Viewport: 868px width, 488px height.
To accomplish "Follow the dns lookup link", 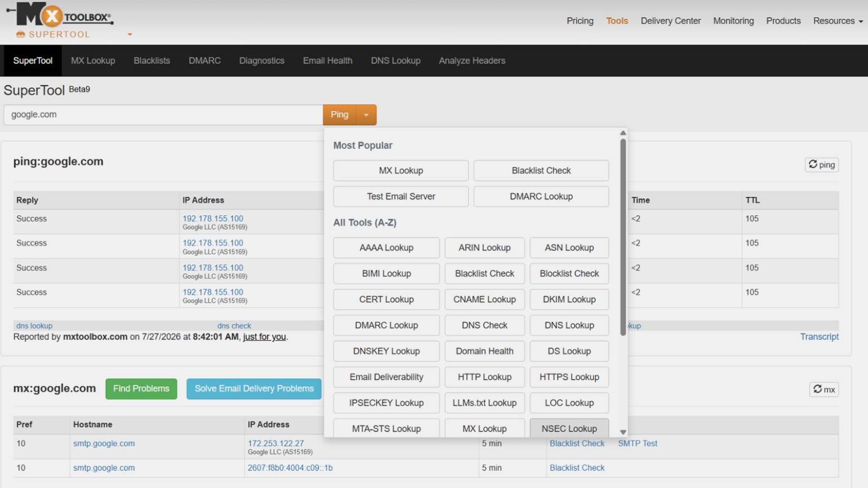I will [x=34, y=326].
